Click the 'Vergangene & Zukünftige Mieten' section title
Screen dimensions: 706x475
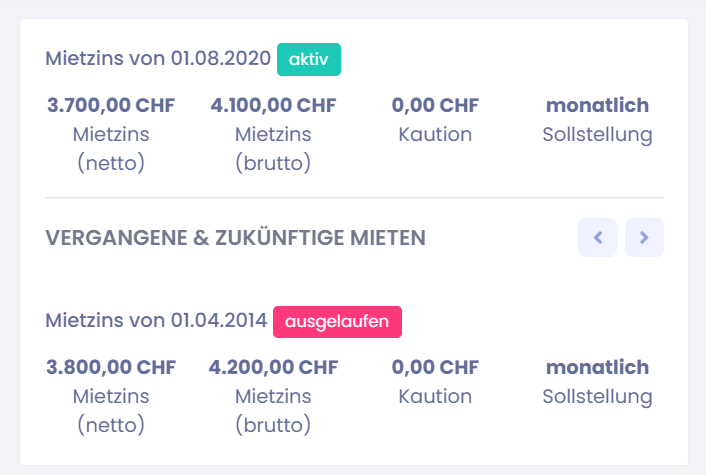[x=235, y=237]
